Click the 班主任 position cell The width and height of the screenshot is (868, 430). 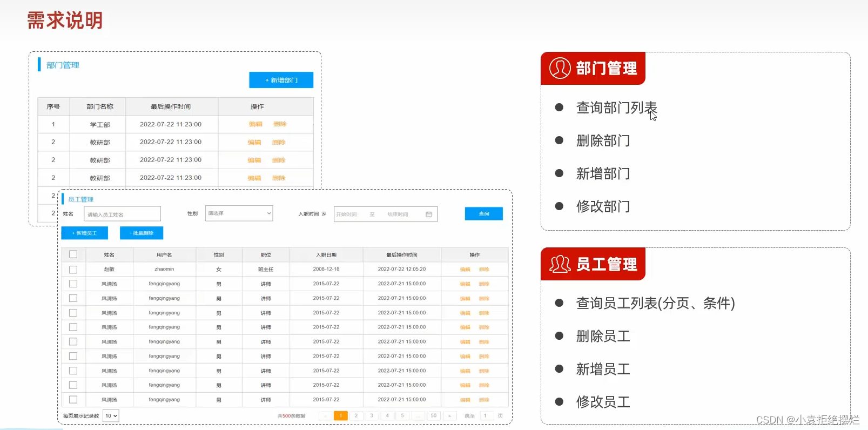tap(266, 269)
